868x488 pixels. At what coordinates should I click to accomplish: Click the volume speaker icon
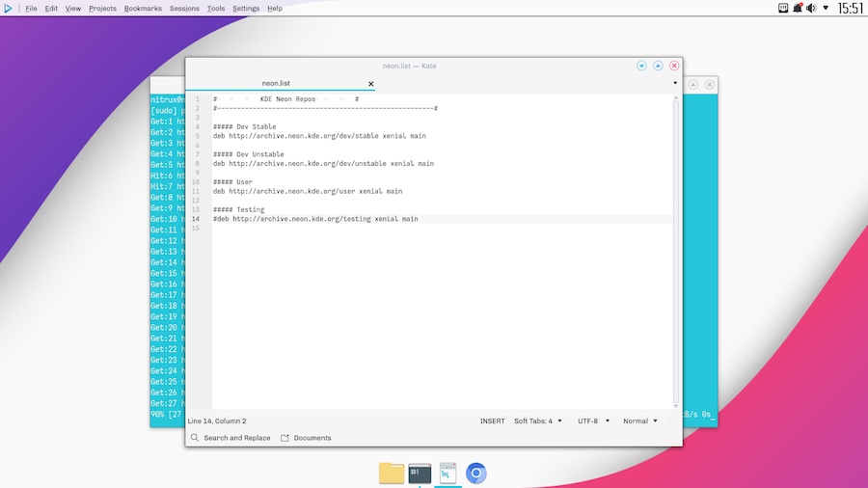(x=811, y=8)
